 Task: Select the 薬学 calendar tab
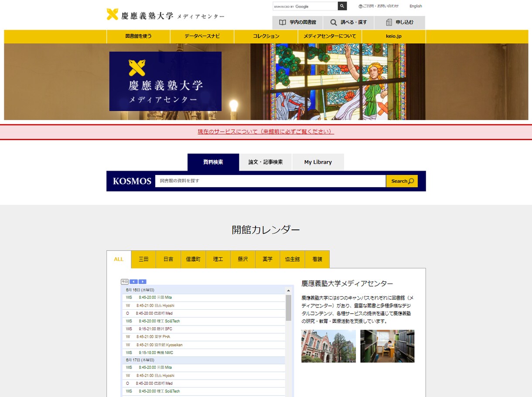(x=267, y=259)
